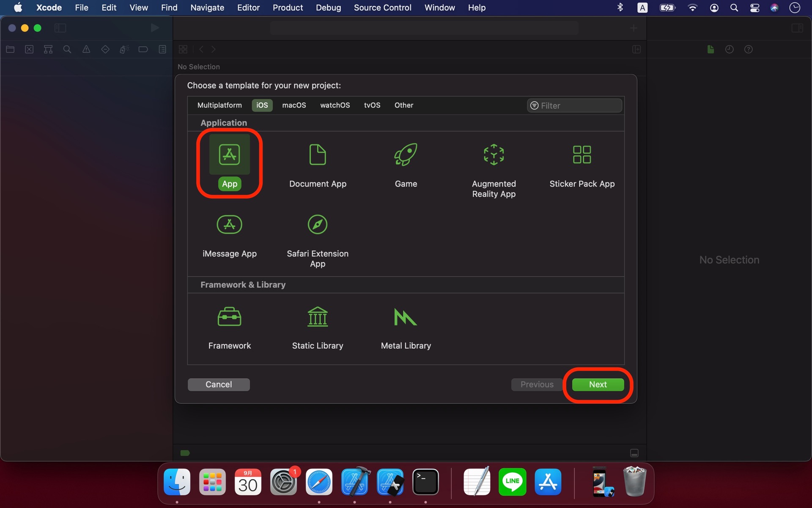Click the Next button
The width and height of the screenshot is (812, 508).
point(598,384)
